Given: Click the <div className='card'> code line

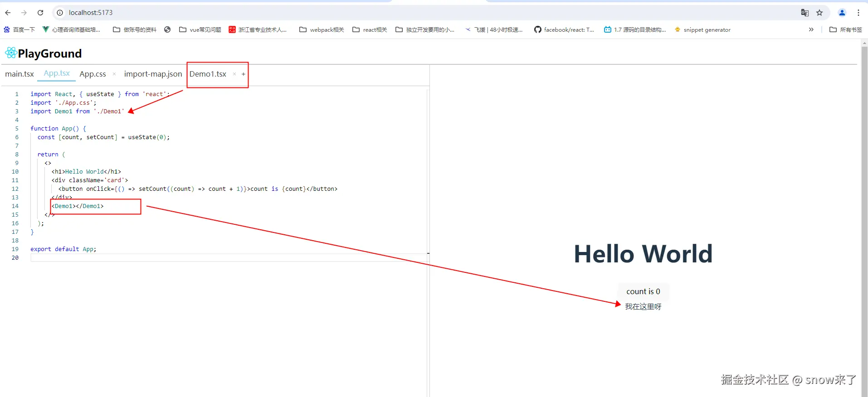Looking at the screenshot, I should click(x=89, y=180).
